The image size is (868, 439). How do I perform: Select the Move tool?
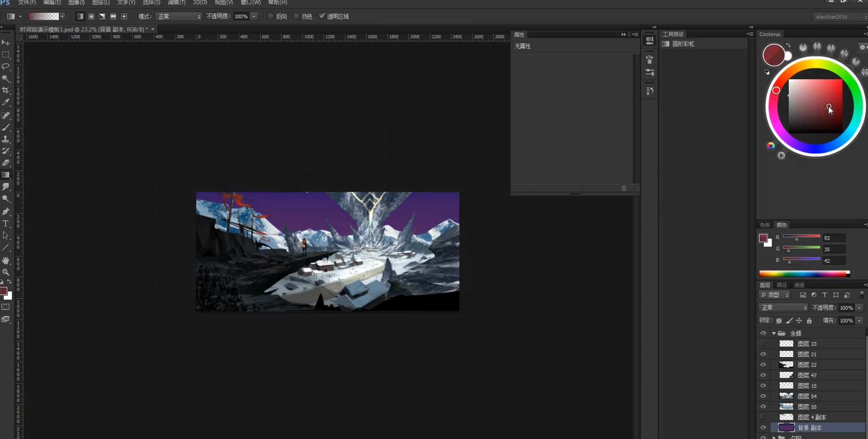click(x=6, y=43)
